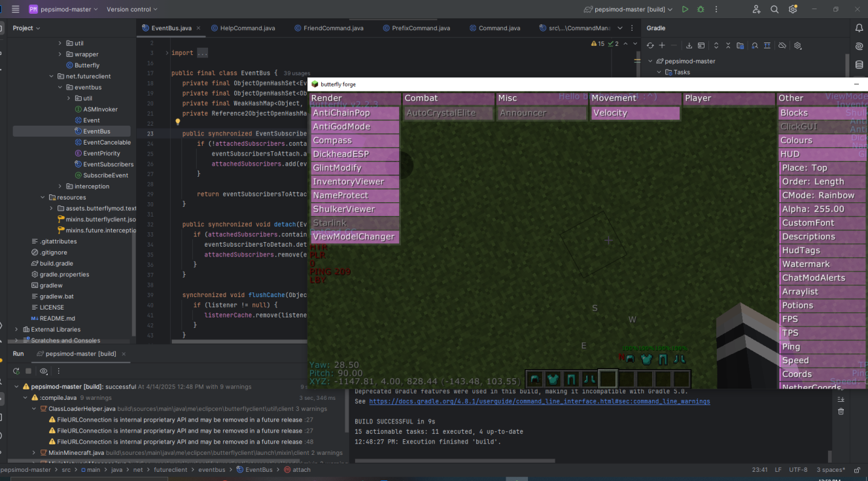Reload all Gradle projects
The width and height of the screenshot is (868, 481).
click(x=650, y=46)
